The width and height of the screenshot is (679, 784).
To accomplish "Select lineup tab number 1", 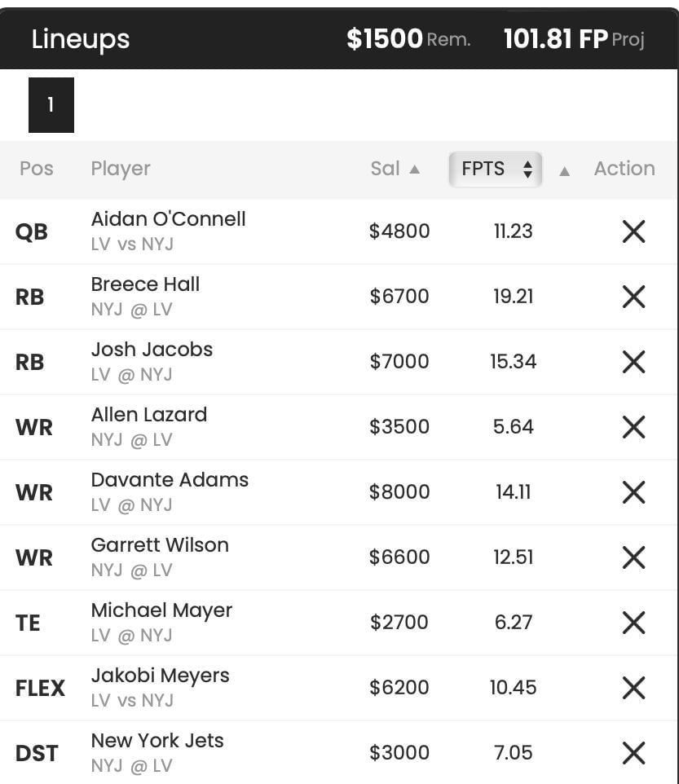I will (51, 105).
